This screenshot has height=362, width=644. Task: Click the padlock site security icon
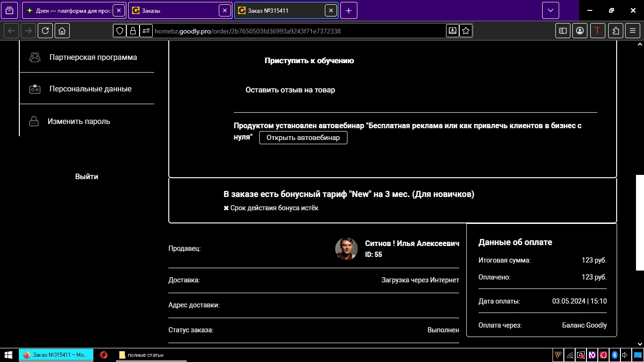(x=133, y=31)
